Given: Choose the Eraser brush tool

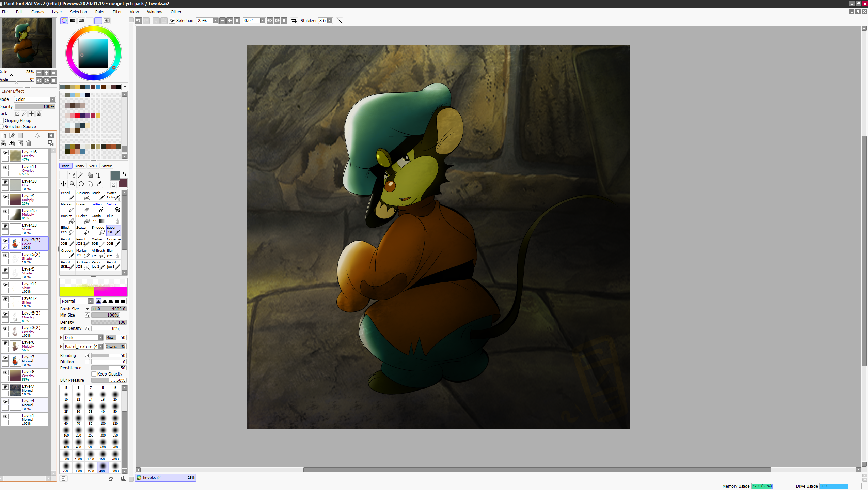Looking at the screenshot, I should [x=83, y=207].
